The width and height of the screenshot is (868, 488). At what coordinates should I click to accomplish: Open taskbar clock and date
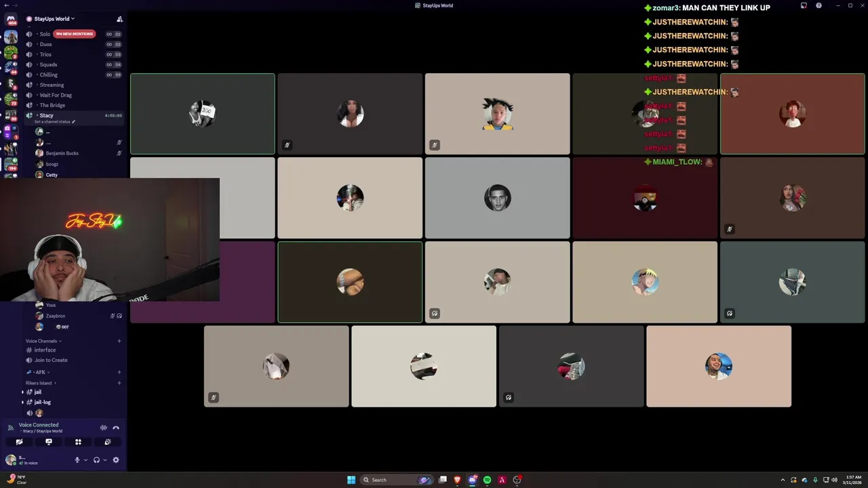click(x=851, y=480)
